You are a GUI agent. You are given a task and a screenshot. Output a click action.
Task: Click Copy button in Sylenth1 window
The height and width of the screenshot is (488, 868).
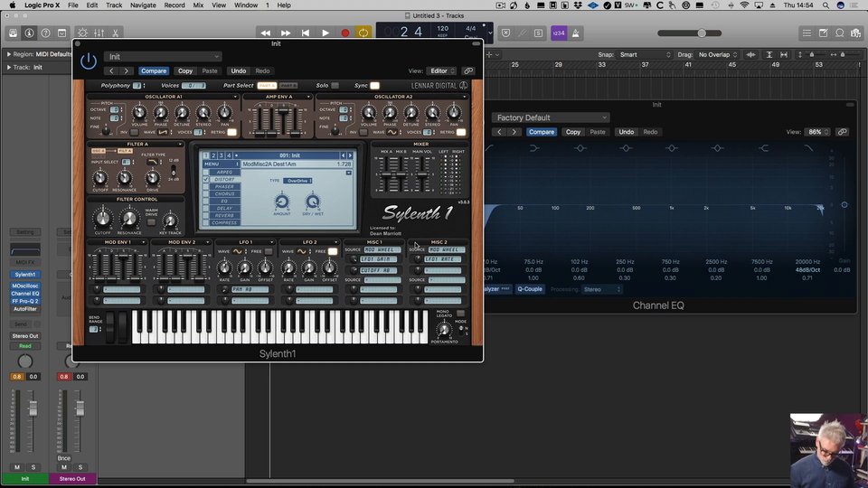click(x=184, y=70)
